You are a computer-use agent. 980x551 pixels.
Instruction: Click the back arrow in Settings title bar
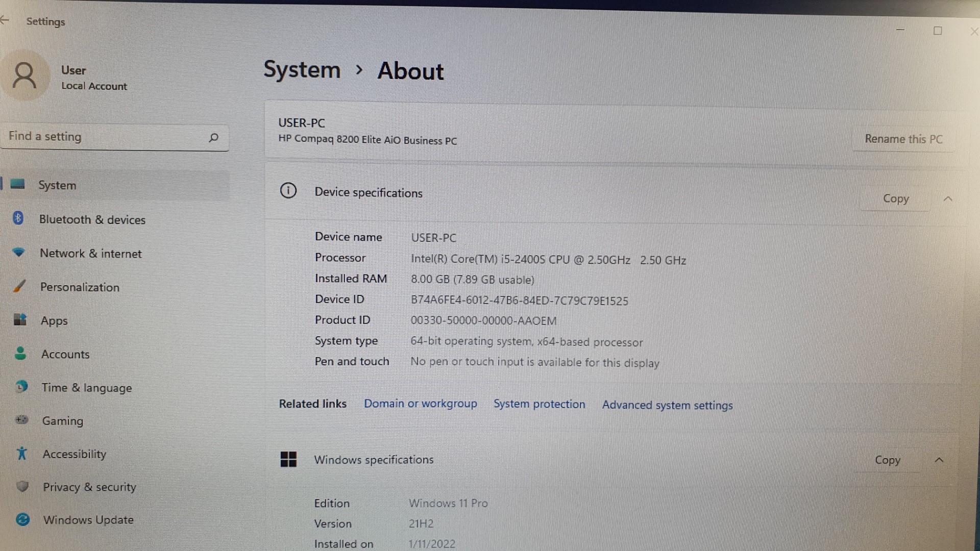pyautogui.click(x=5, y=20)
